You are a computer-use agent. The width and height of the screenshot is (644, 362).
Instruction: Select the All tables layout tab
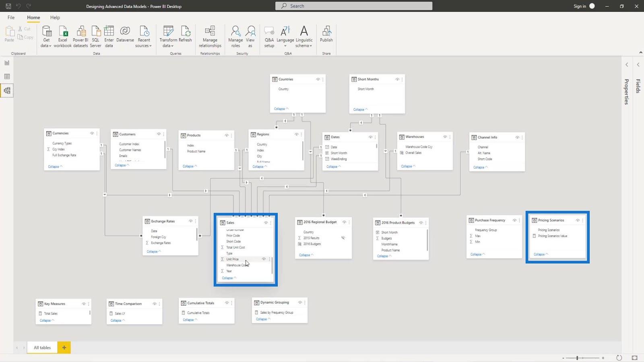42,348
